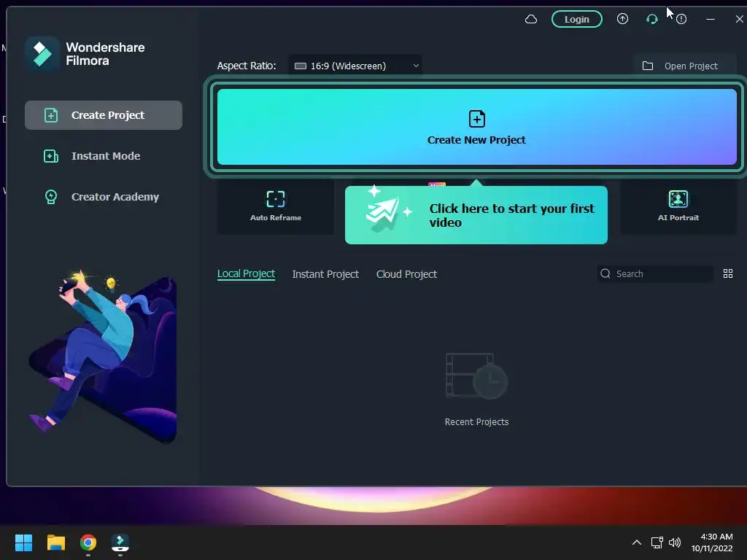The height and width of the screenshot is (560, 747).
Task: Launch Auto Reframe tool
Action: coord(275,206)
